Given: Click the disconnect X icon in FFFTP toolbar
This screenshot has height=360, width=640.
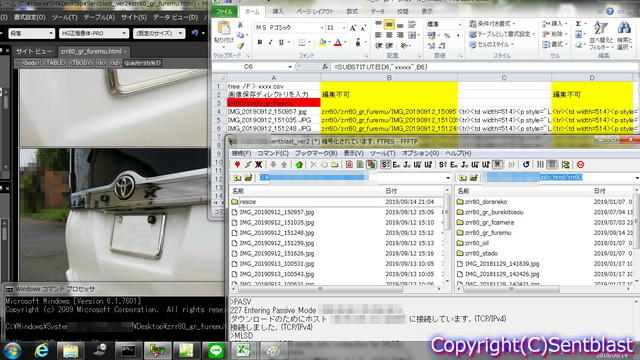Looking at the screenshot, I should coord(258,164).
